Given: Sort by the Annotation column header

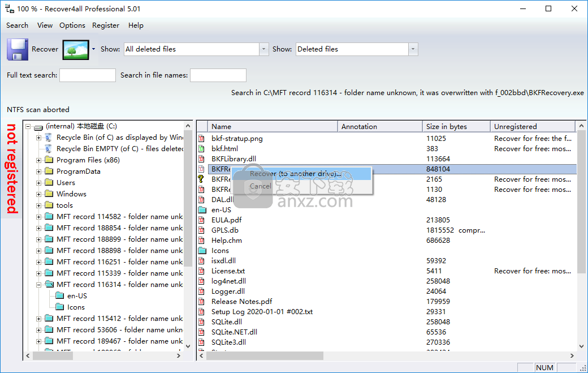Looking at the screenshot, I should [380, 126].
